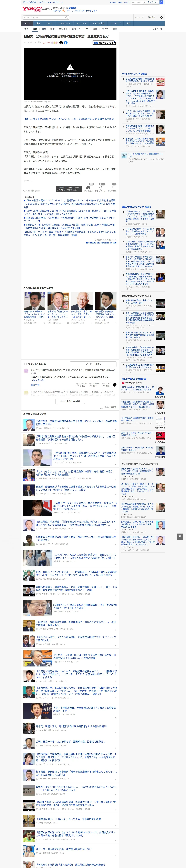Screen dimensions: 186x868
Task: Click inside the キーワードを入力 search field
Action: pyautogui.click(x=44, y=17)
